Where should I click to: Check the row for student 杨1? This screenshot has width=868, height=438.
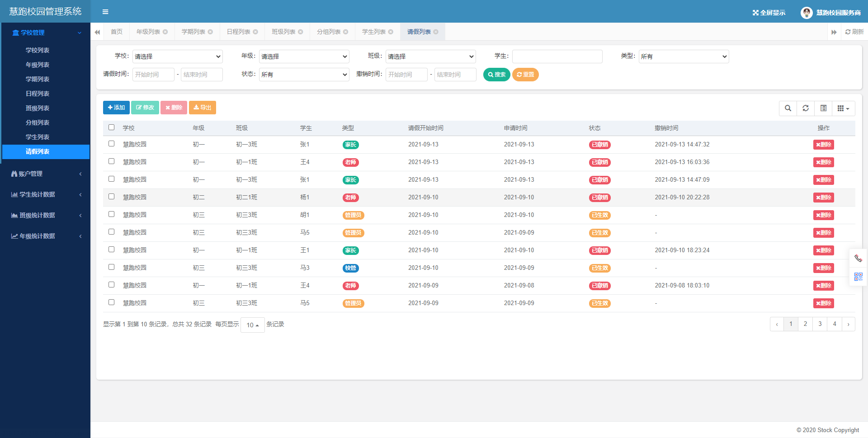tap(112, 197)
